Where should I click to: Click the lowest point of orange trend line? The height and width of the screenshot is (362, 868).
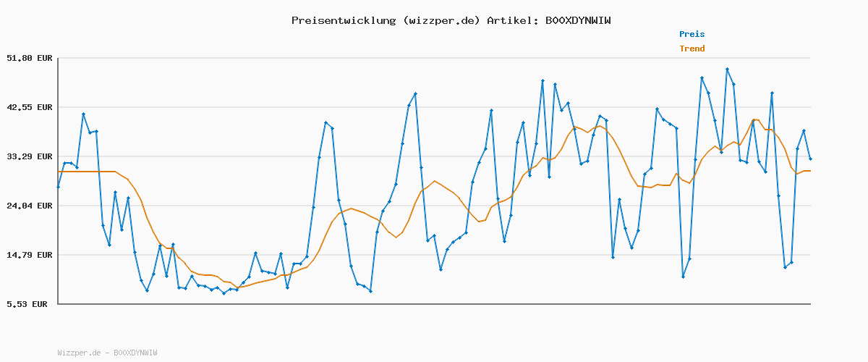pyautogui.click(x=237, y=287)
